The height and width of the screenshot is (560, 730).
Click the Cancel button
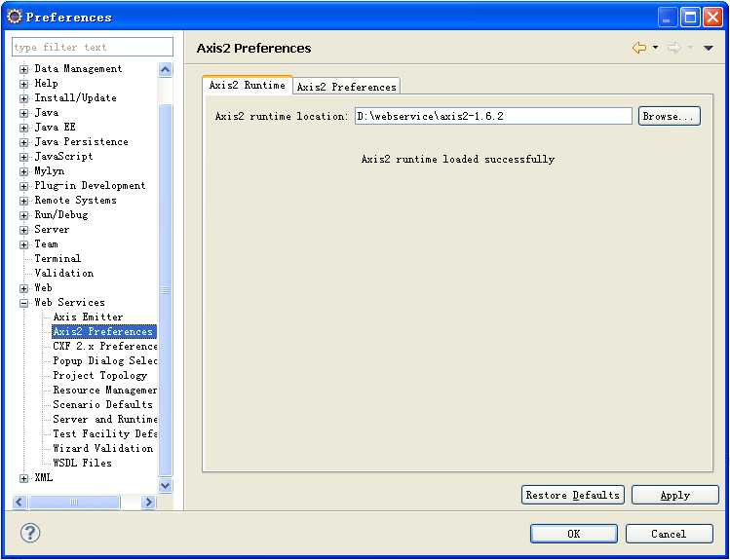point(669,534)
